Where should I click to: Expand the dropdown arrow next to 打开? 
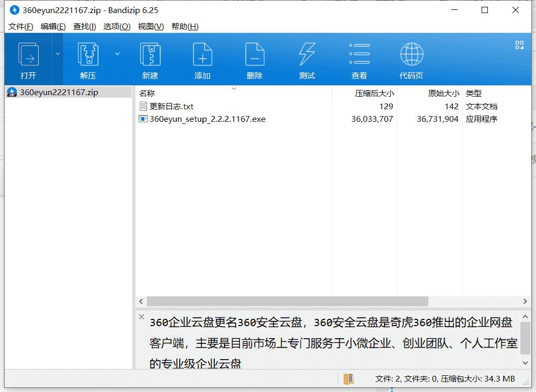pos(58,54)
